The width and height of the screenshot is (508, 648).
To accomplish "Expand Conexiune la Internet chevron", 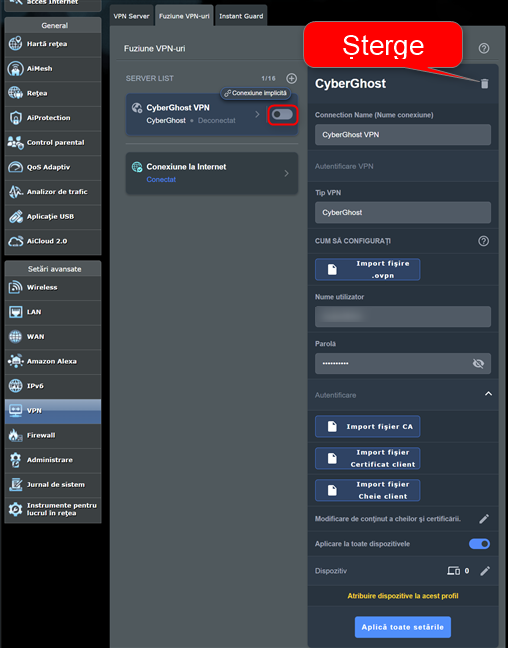I will click(x=286, y=174).
